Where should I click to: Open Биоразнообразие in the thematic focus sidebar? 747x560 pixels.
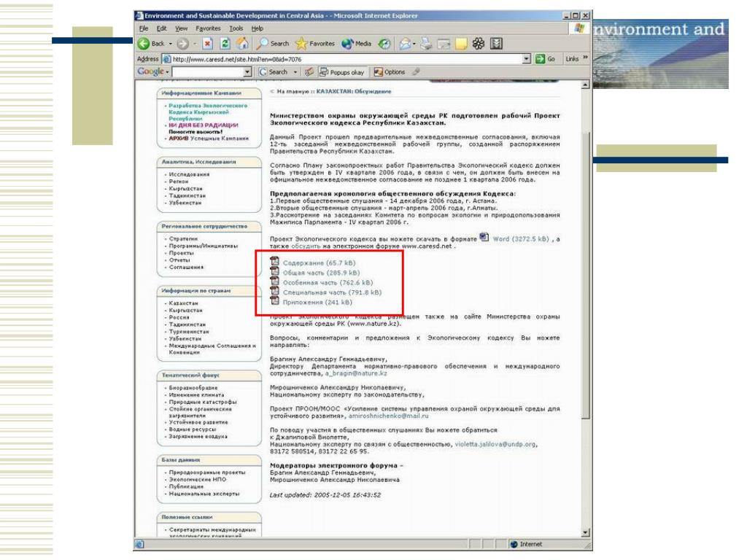pyautogui.click(x=193, y=388)
